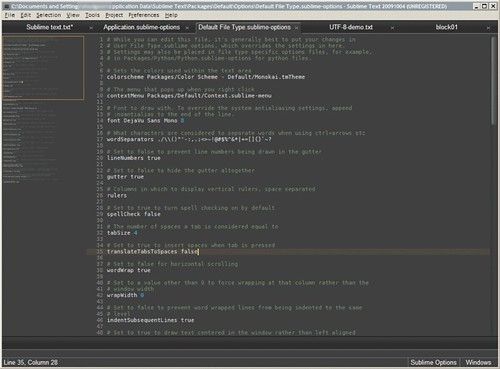500x369 pixels.
Task: Click the vertical scrollbar thumb
Action: click(493, 81)
